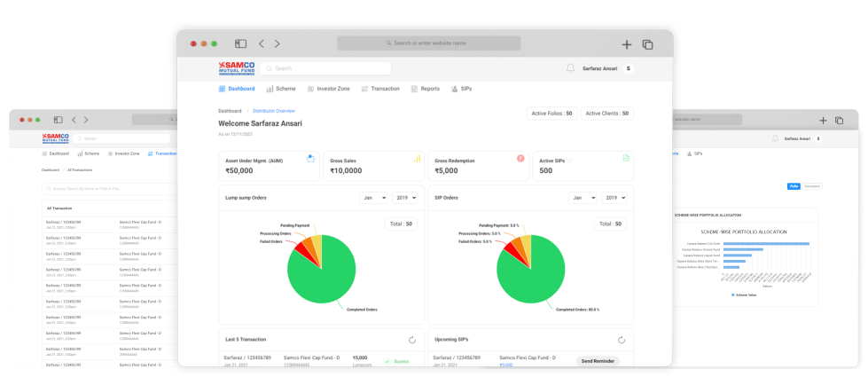Toggle the browser sidebar in the center window
Viewport: 868px width, 385px height.
(x=240, y=43)
